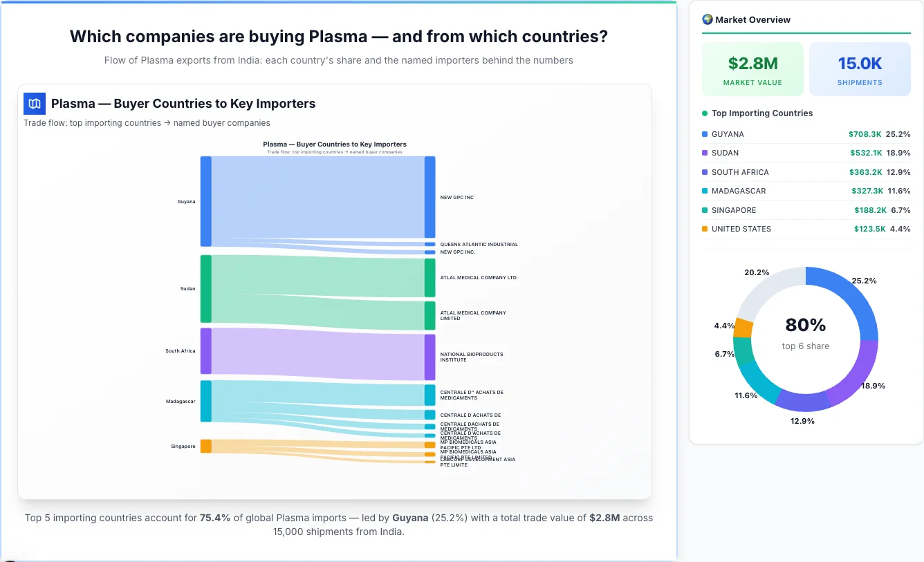Click the green dot icon before Top Importing Countries
Screen dimensions: 924x562
point(706,113)
